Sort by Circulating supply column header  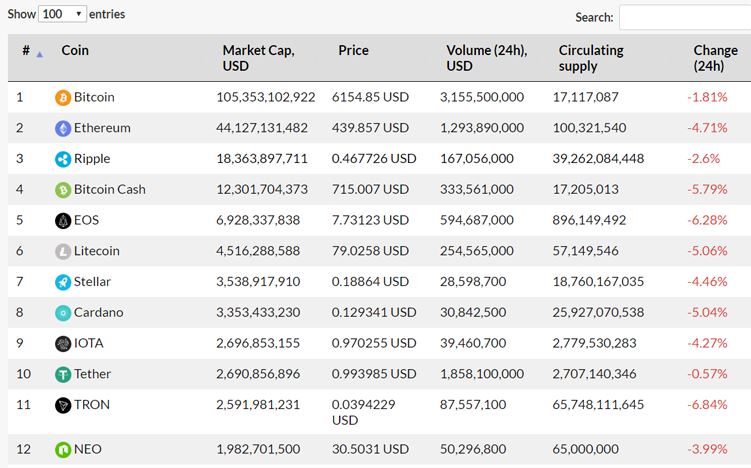[x=591, y=57]
